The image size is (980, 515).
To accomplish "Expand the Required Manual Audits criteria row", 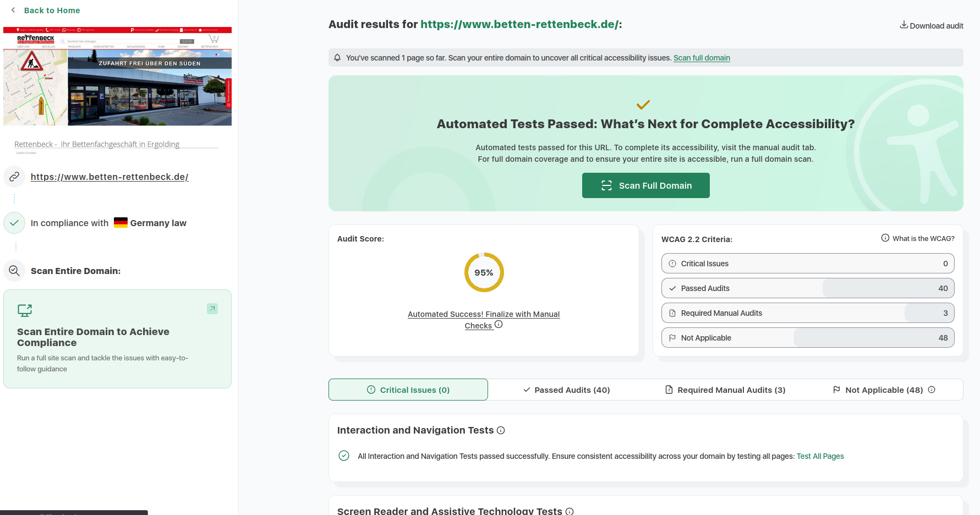I will (x=807, y=313).
